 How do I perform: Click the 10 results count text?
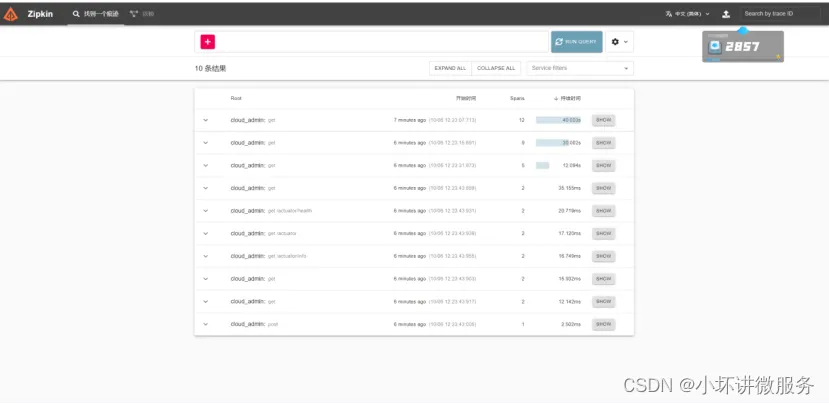pos(210,69)
